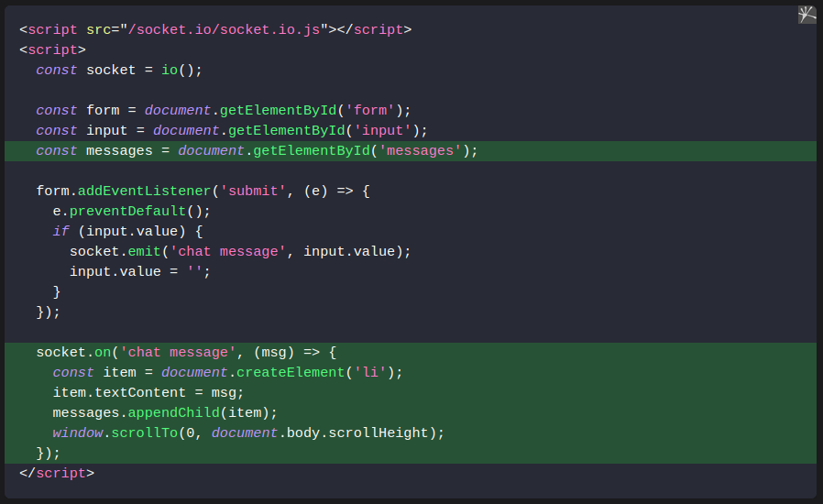The height and width of the screenshot is (504, 823).
Task: Click the scrollTo method on window
Action: pyautogui.click(x=144, y=433)
